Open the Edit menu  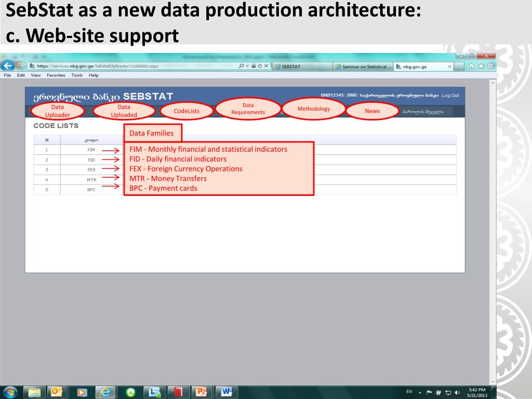point(21,75)
